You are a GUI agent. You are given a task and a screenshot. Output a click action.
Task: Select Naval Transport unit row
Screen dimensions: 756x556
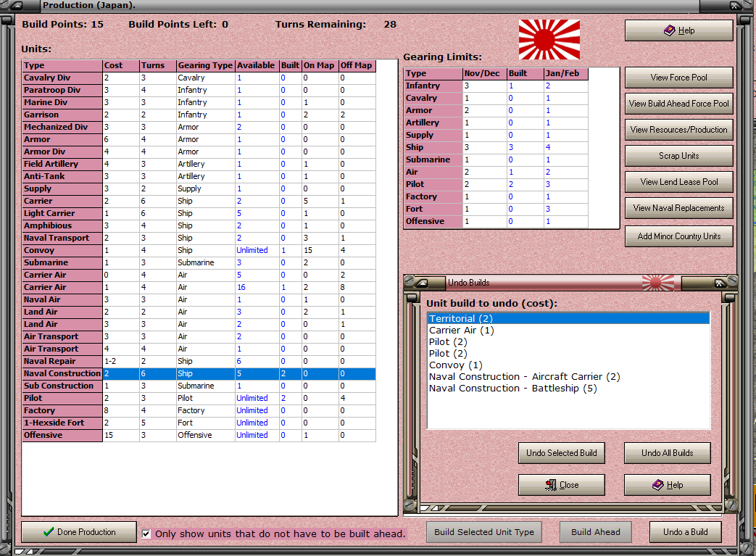click(x=199, y=238)
